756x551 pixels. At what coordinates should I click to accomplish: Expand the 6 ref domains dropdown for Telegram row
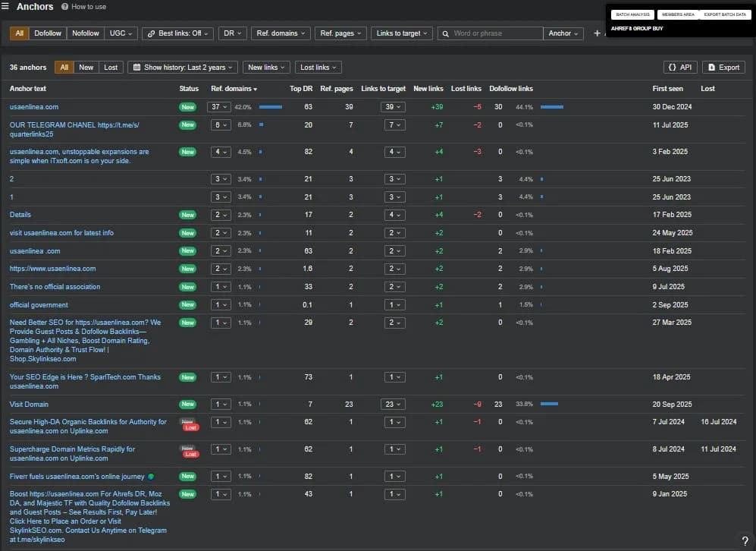point(221,125)
